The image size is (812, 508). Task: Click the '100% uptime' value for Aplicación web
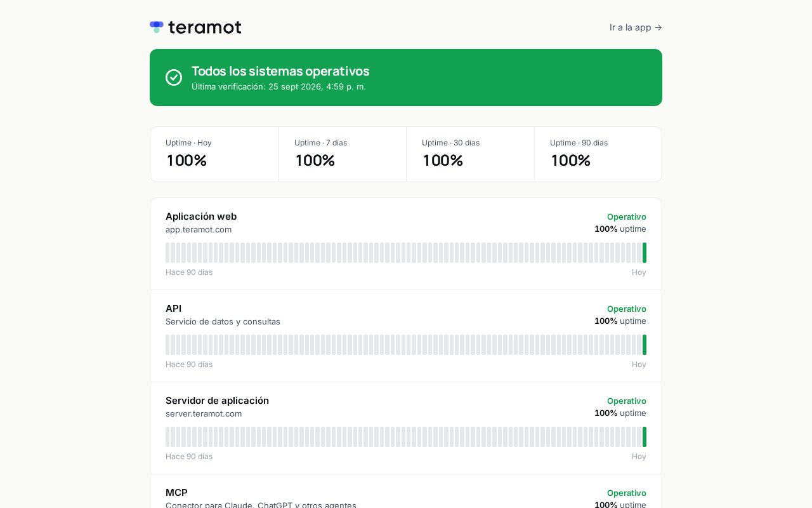[620, 229]
